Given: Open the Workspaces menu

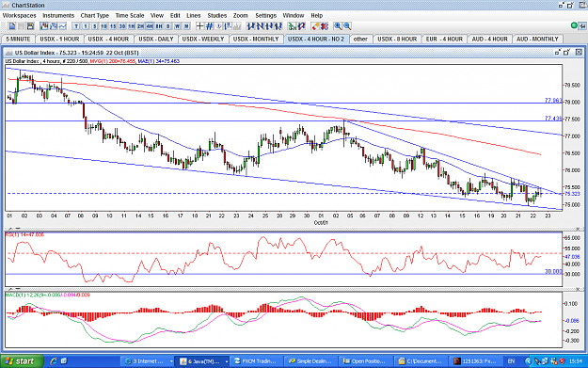Looking at the screenshot, I should click(20, 15).
